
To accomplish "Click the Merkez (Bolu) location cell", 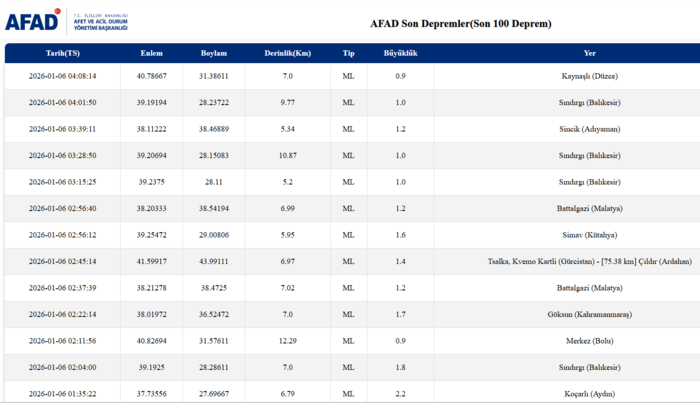I will tap(590, 341).
